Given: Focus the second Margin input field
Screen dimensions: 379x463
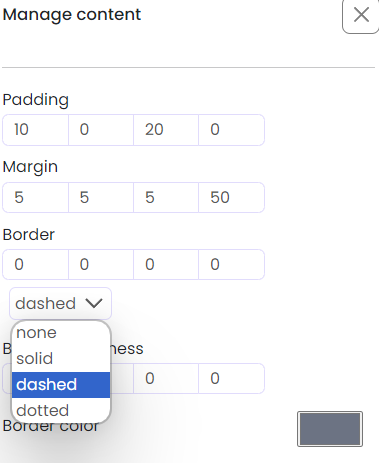Looking at the screenshot, I should point(101,197).
